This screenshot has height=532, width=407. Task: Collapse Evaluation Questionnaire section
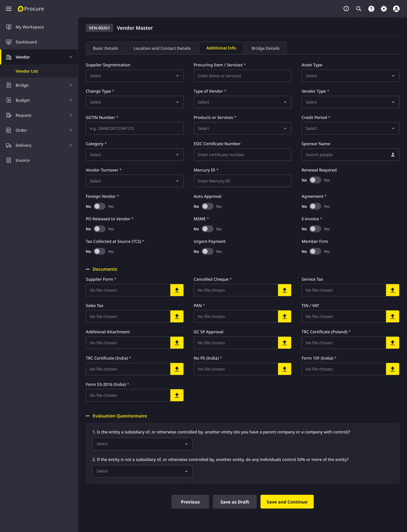tap(88, 416)
